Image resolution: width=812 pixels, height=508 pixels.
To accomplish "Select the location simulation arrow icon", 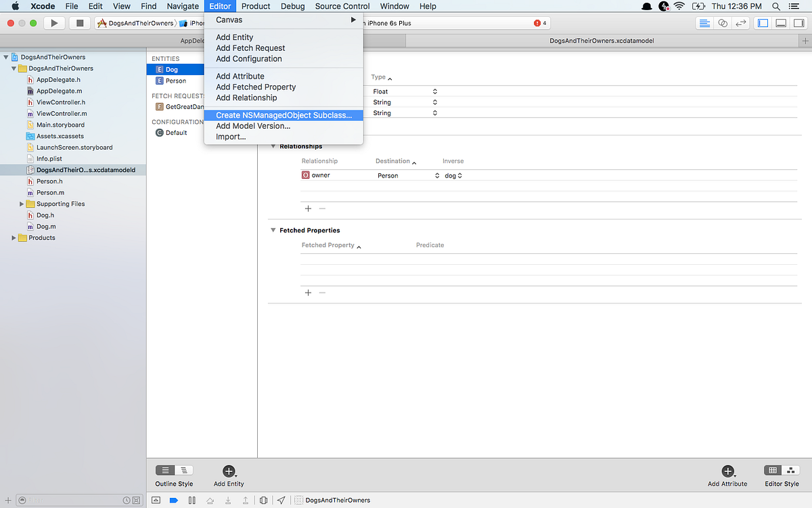I will coord(281,500).
